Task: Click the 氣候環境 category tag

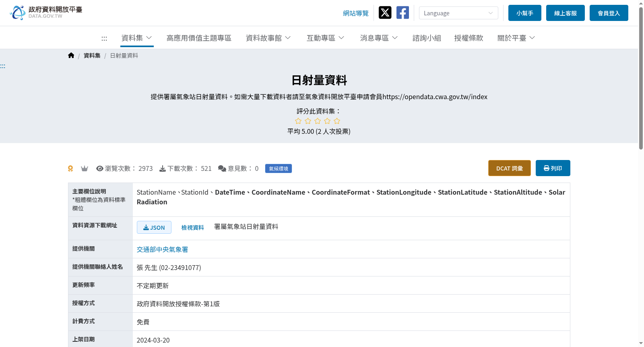Action: click(279, 168)
